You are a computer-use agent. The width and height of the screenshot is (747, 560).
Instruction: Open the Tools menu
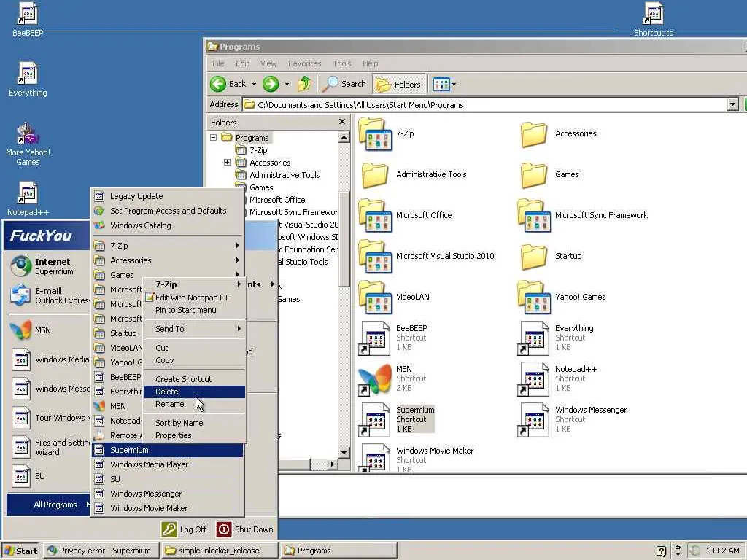click(341, 63)
